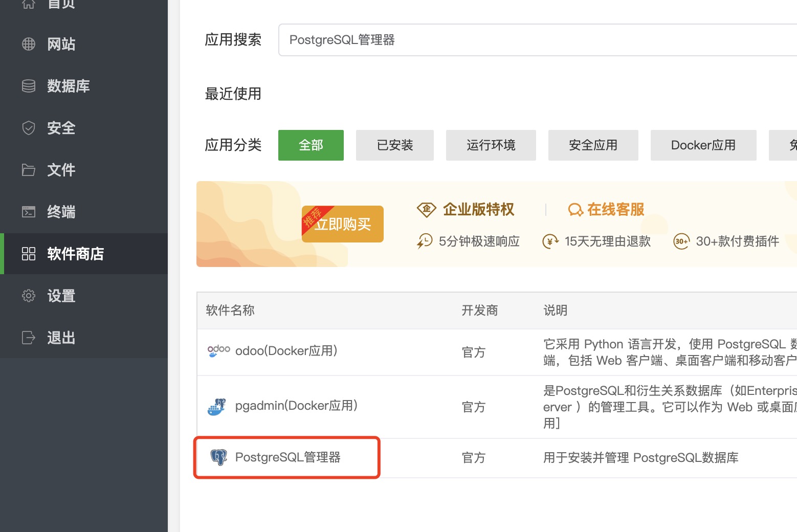Click the gear icon beside 设置
The image size is (797, 532).
click(29, 296)
